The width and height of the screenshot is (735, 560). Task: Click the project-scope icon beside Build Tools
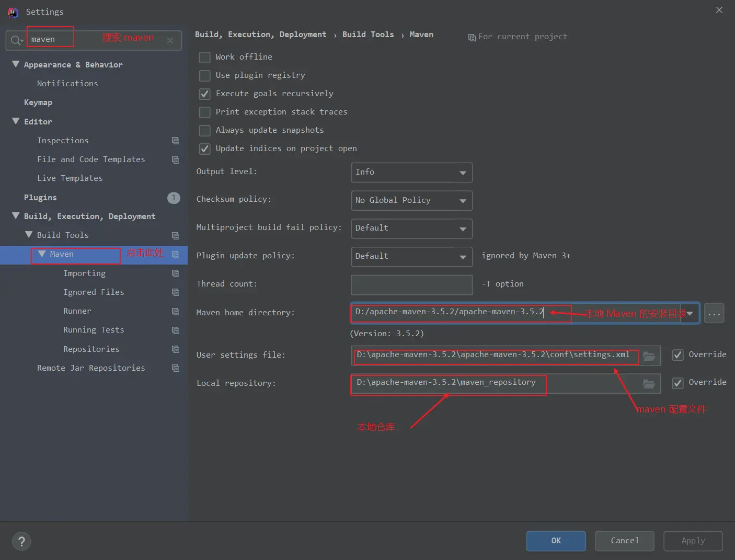pos(175,235)
